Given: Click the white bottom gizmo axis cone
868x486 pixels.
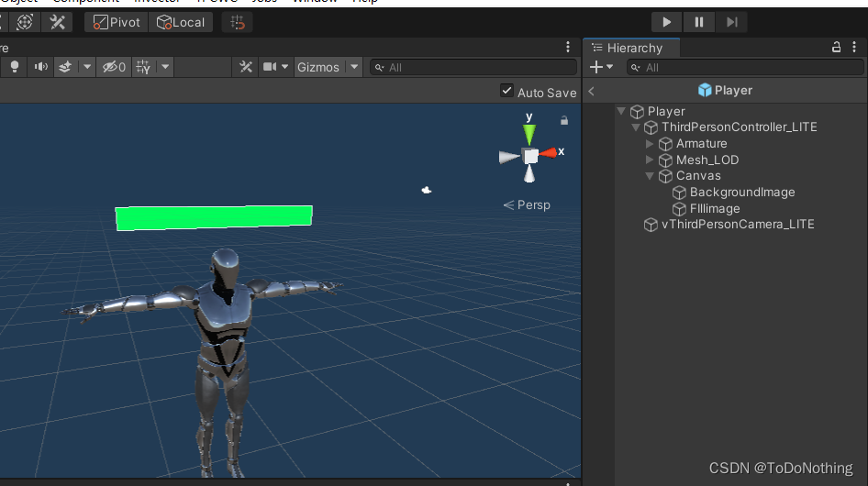Looking at the screenshot, I should pyautogui.click(x=529, y=174).
